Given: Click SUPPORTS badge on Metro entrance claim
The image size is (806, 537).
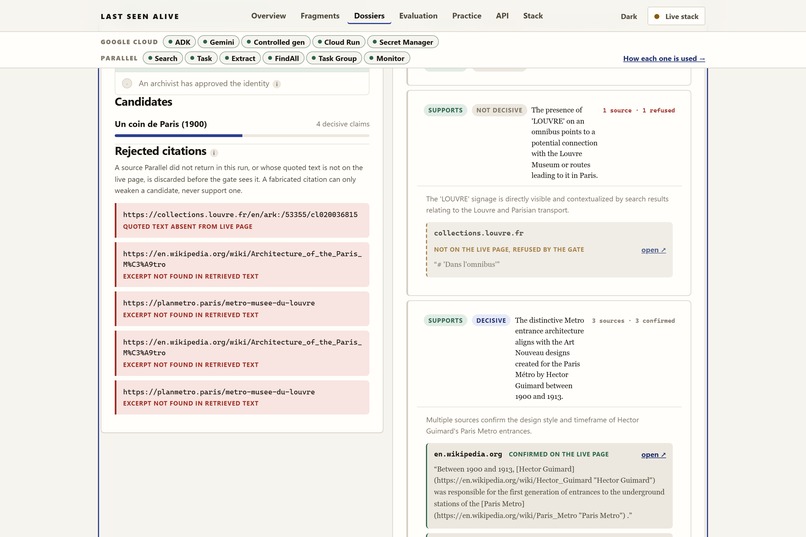Looking at the screenshot, I should coord(445,321).
